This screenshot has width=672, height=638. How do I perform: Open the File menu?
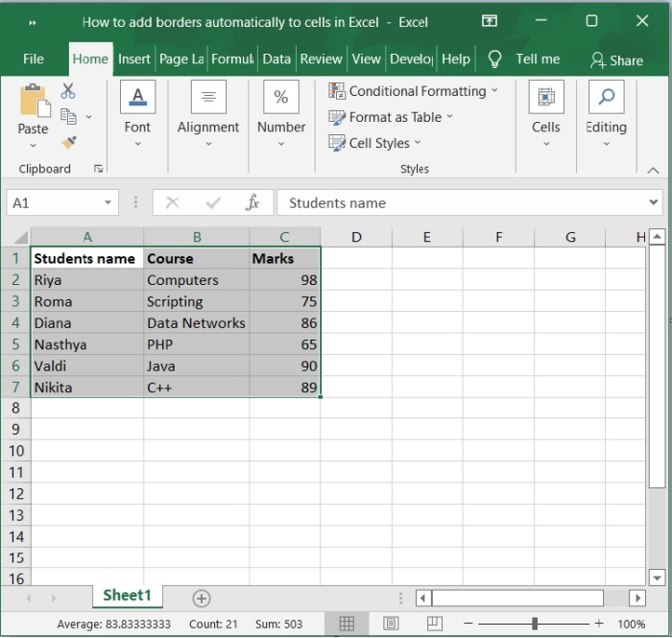point(34,59)
